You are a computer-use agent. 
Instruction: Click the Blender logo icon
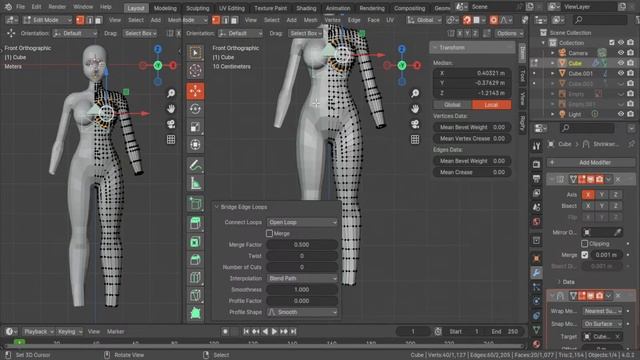(8, 7)
